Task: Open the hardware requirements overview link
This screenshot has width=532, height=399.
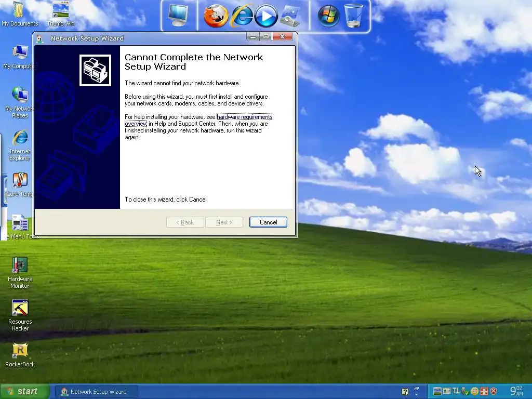Action: click(244, 117)
